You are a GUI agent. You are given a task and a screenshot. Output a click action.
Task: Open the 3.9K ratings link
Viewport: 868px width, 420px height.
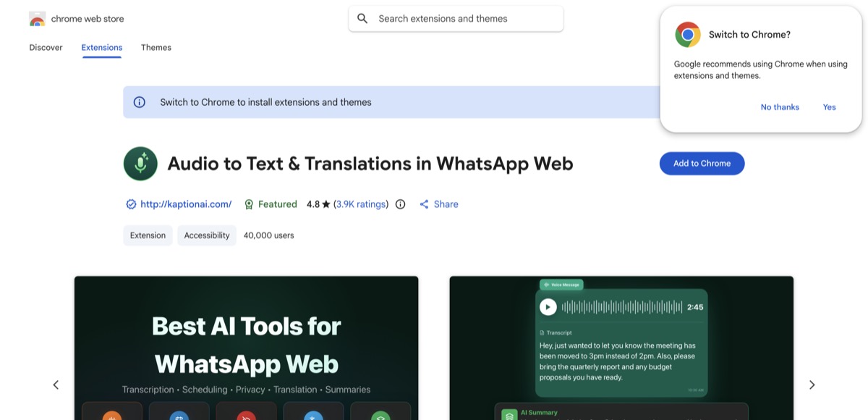point(361,204)
